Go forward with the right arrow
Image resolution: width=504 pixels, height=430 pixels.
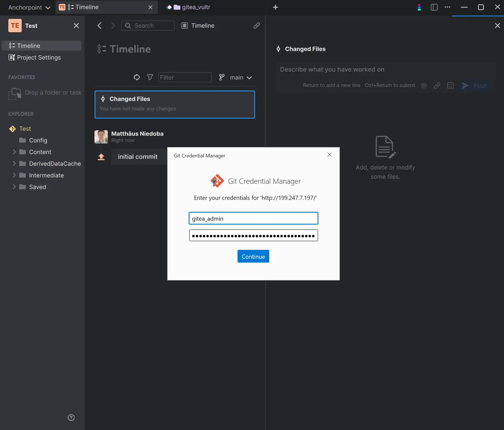[113, 26]
